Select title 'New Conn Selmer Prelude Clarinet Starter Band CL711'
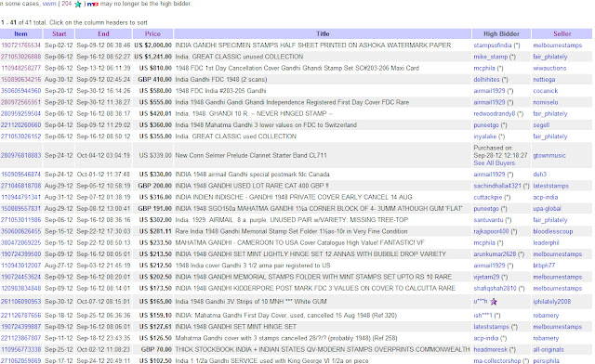Viewport: 595px width, 364px height. 251,155
